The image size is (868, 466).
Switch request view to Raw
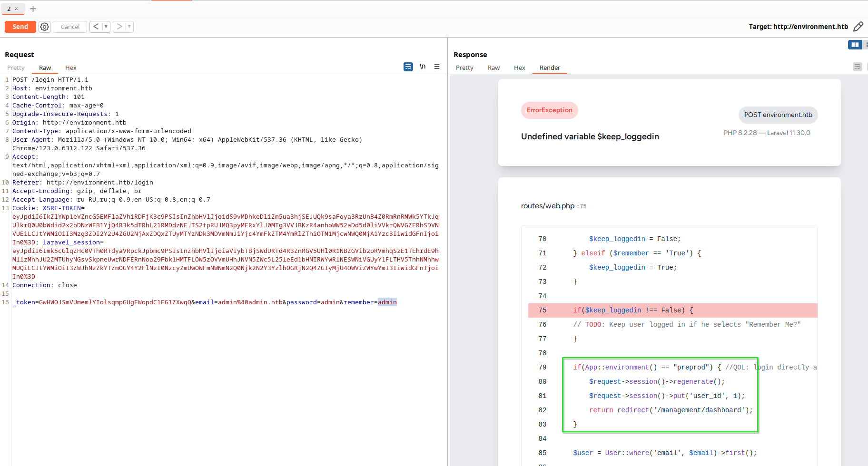[x=45, y=68]
